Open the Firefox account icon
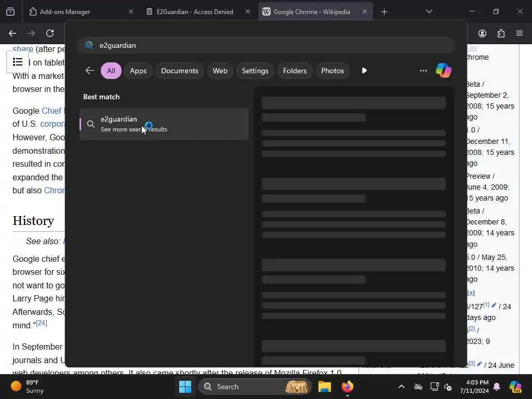532x399 pixels. click(482, 33)
